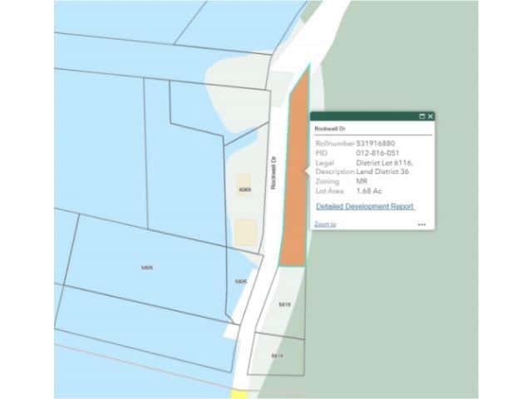Screen dimensions: 532x399
Task: Maximize the Rockwell Dr info popup
Action: tap(421, 116)
